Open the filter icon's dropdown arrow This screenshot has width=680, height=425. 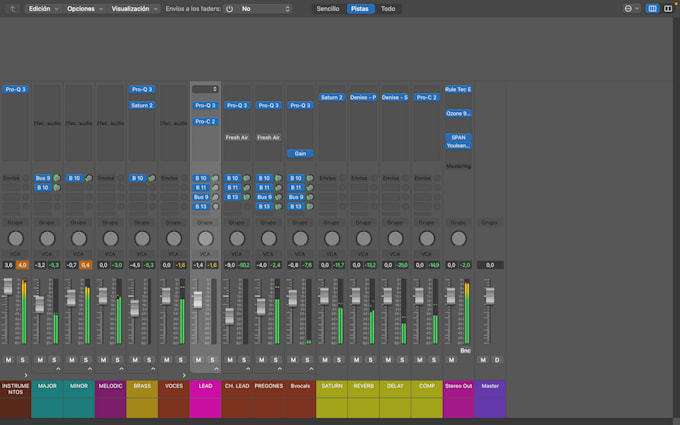coord(637,9)
